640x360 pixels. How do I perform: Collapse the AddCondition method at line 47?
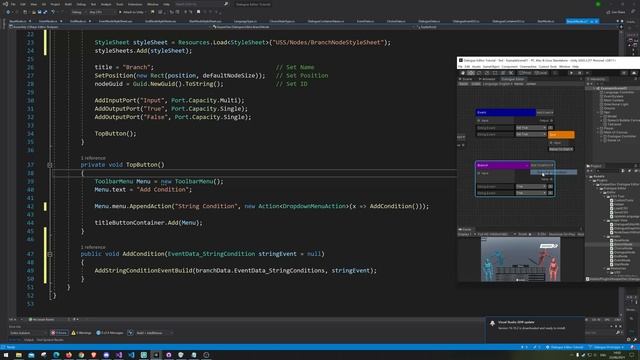click(50, 254)
